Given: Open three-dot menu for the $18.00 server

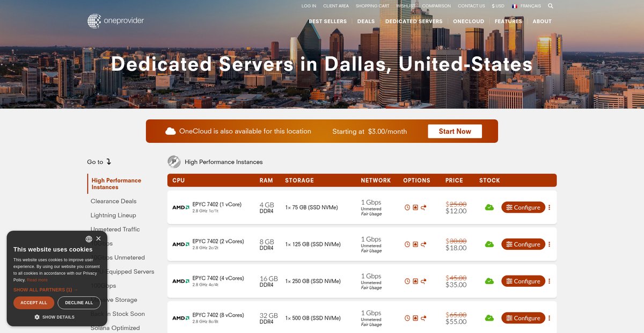Looking at the screenshot, I should click(549, 244).
